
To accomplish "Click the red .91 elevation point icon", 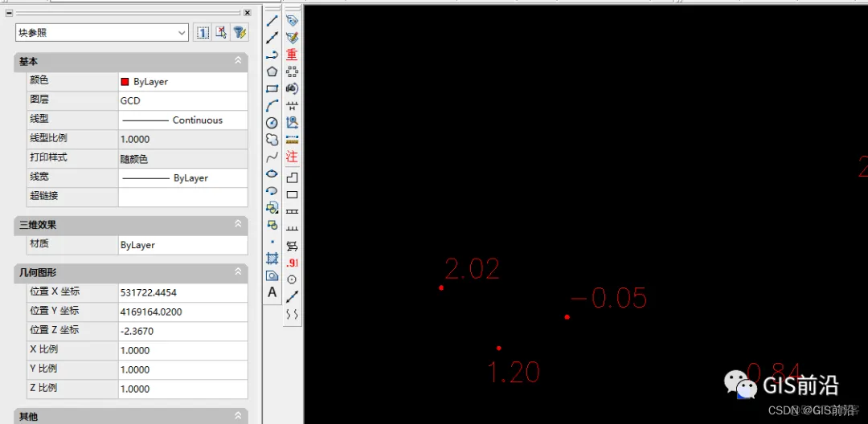I will pyautogui.click(x=292, y=263).
